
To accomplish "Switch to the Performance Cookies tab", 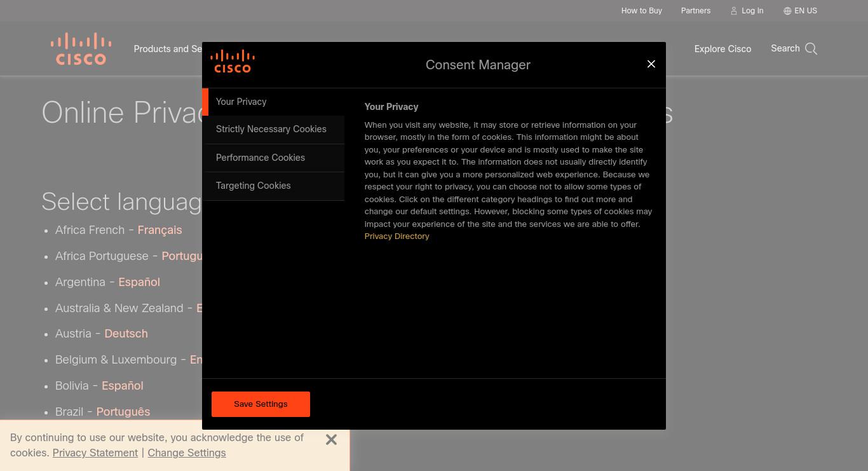I will [x=275, y=158].
